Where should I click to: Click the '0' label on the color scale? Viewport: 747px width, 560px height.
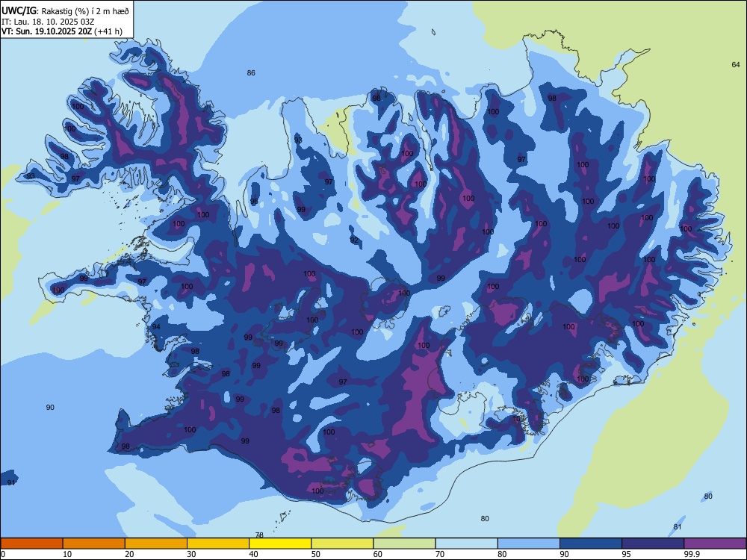tap(3, 554)
